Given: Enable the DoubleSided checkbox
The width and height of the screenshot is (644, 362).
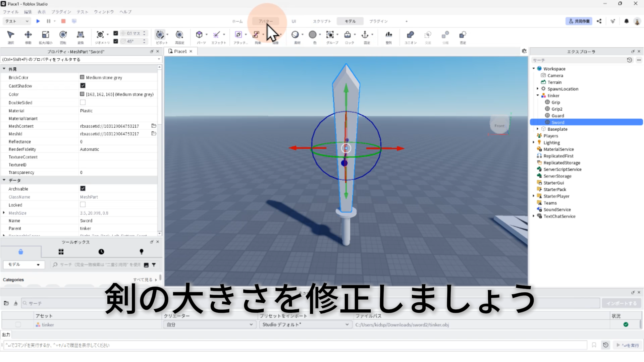Looking at the screenshot, I should tap(83, 103).
